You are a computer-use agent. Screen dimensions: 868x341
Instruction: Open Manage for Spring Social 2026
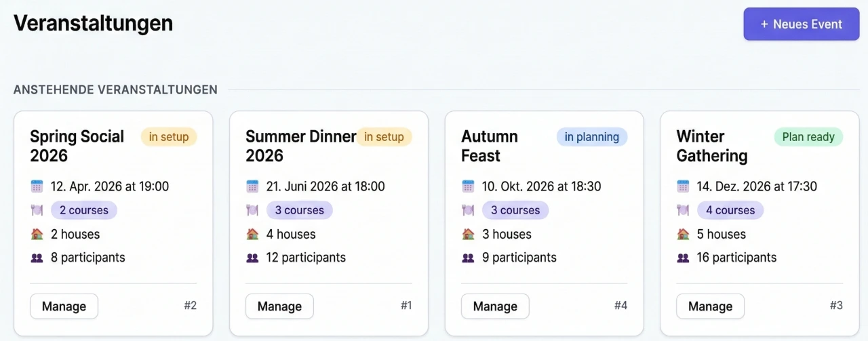[64, 306]
